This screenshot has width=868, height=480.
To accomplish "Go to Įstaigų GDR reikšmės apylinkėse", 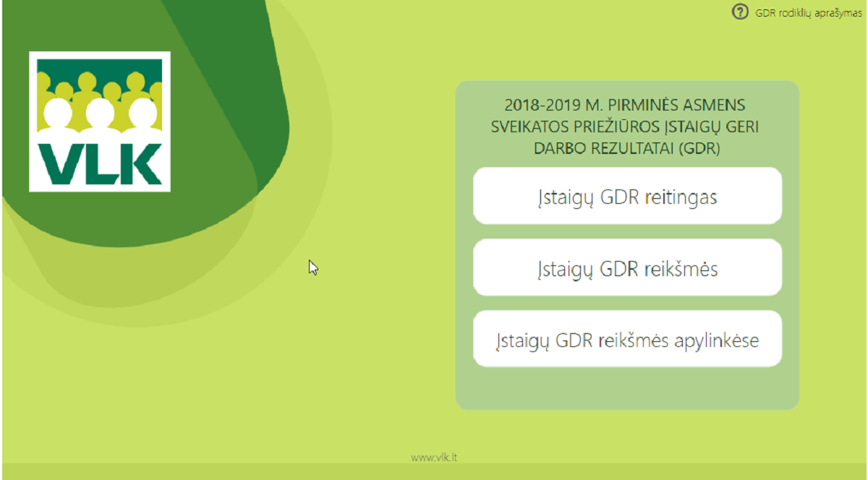I will pos(627,340).
